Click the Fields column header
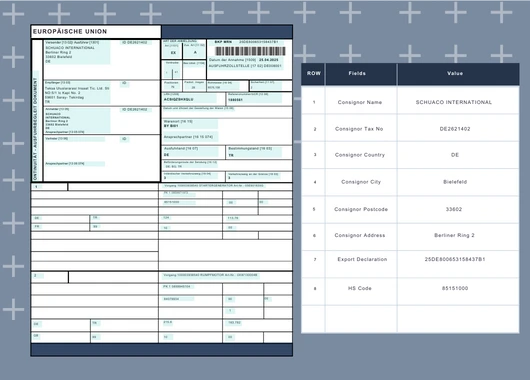The width and height of the screenshot is (530, 380). point(361,73)
